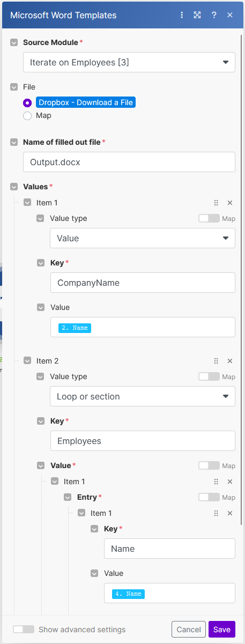Click the expand to fullscreen icon
This screenshot has height=644, width=245.
(197, 15)
